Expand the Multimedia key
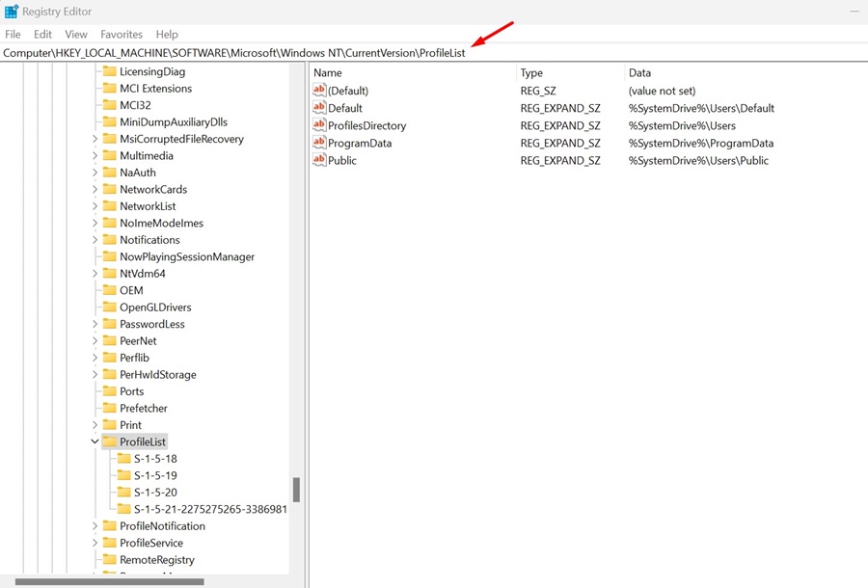Image resolution: width=868 pixels, height=588 pixels. pos(95,155)
